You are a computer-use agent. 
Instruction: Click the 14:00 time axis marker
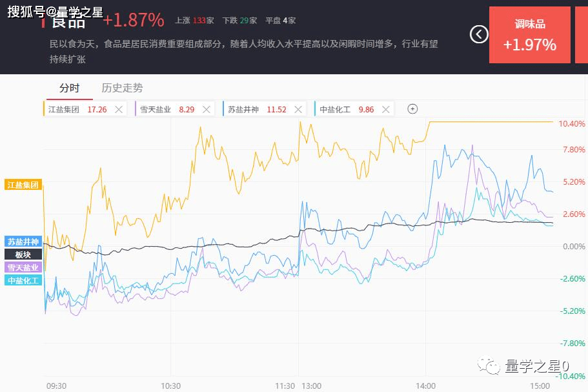click(426, 386)
